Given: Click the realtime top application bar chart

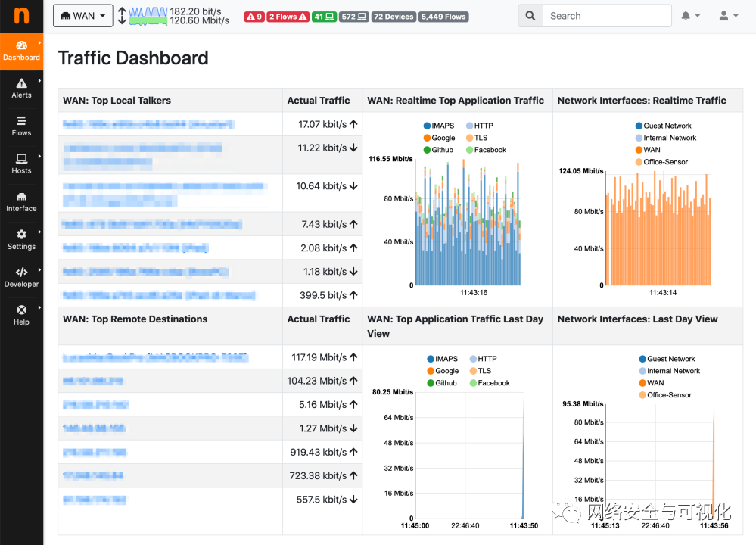Looking at the screenshot, I should click(468, 223).
